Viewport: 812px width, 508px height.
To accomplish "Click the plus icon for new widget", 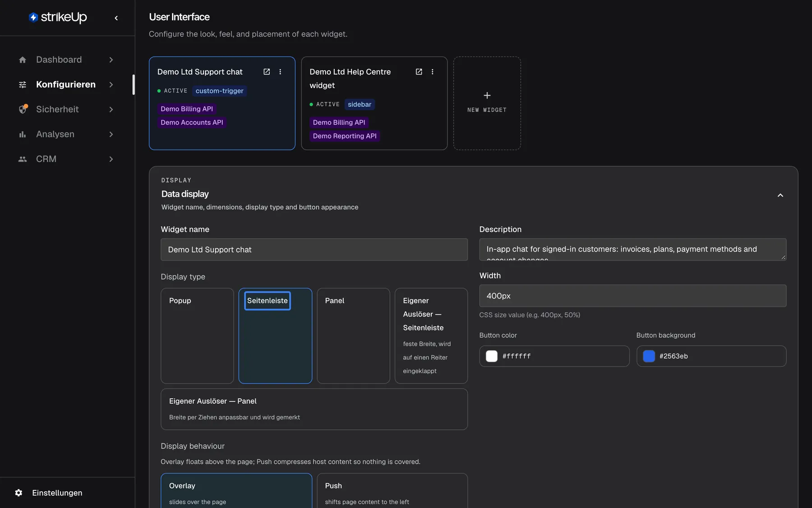I will 487,95.
